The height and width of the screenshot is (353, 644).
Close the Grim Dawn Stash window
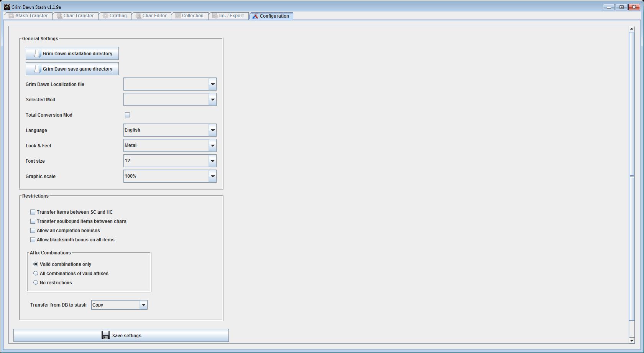coord(634,7)
